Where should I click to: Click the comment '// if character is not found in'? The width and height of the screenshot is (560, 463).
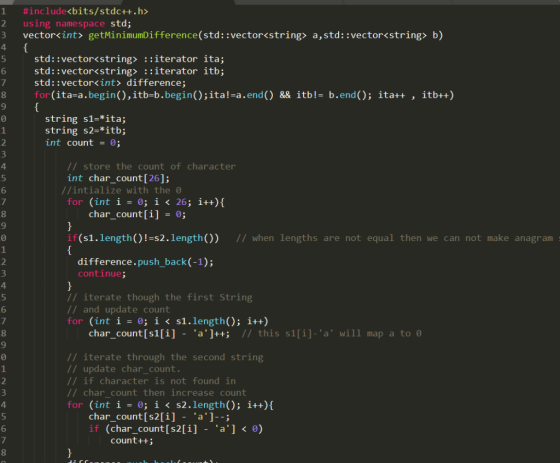pos(151,381)
